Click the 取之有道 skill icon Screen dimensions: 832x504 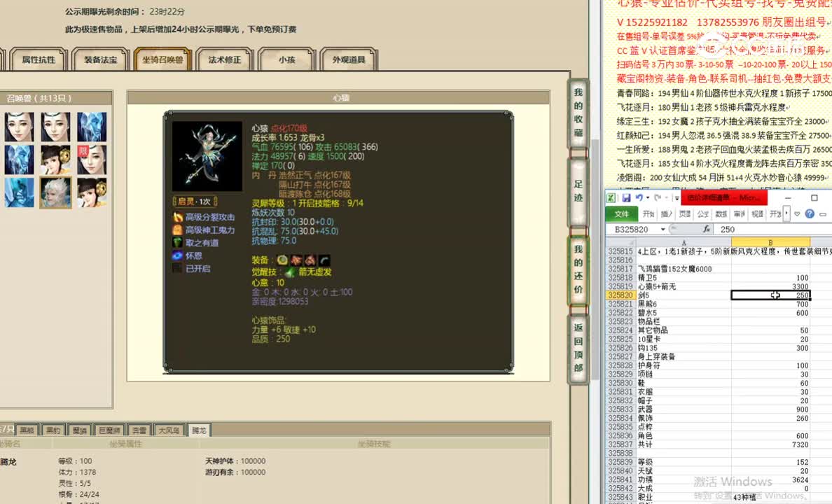coord(177,241)
